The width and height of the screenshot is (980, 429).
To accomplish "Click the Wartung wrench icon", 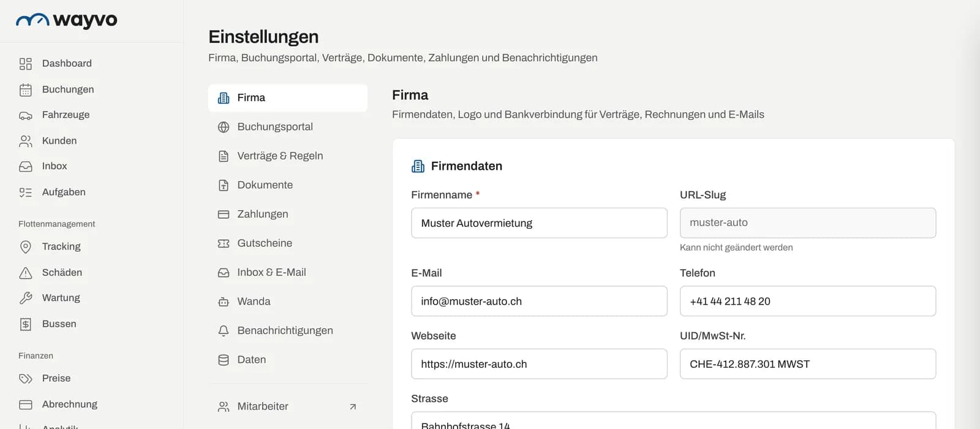I will [26, 298].
